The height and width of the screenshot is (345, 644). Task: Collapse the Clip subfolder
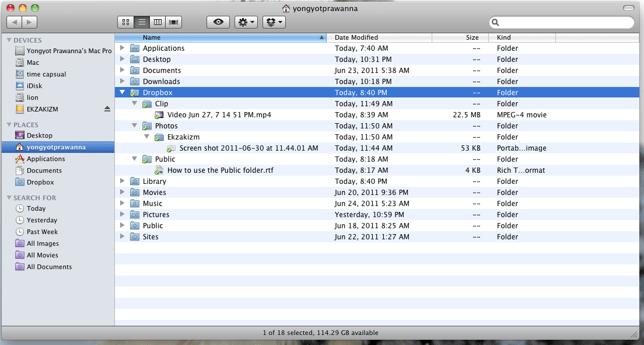(134, 103)
